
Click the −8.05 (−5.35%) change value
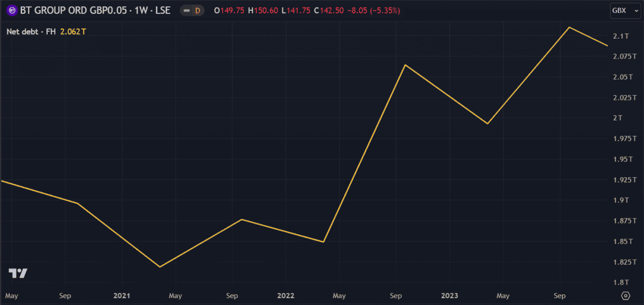tap(376, 11)
